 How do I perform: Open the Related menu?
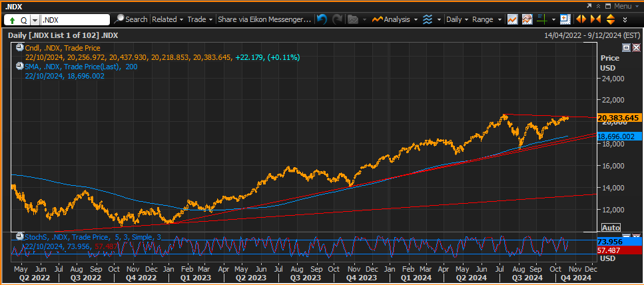(x=167, y=19)
